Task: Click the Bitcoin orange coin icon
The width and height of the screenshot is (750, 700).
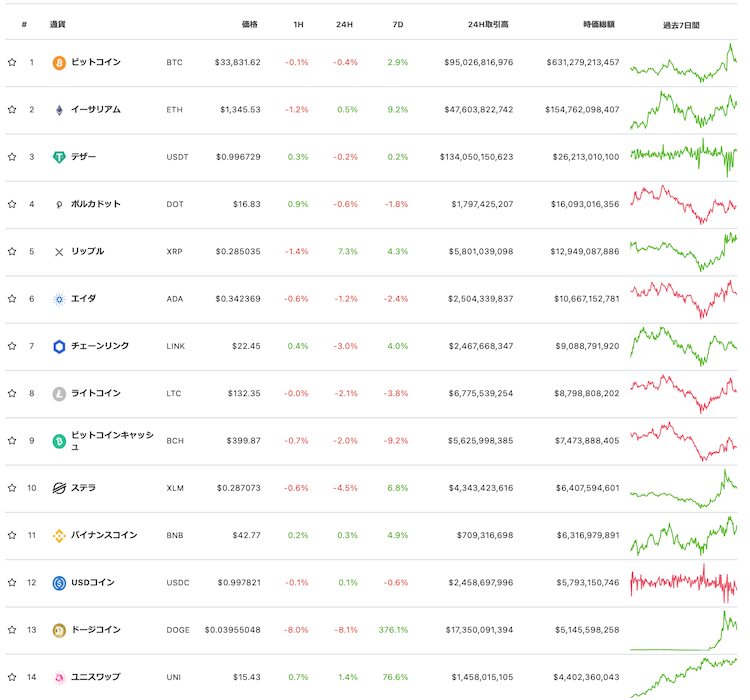Action: (x=59, y=62)
